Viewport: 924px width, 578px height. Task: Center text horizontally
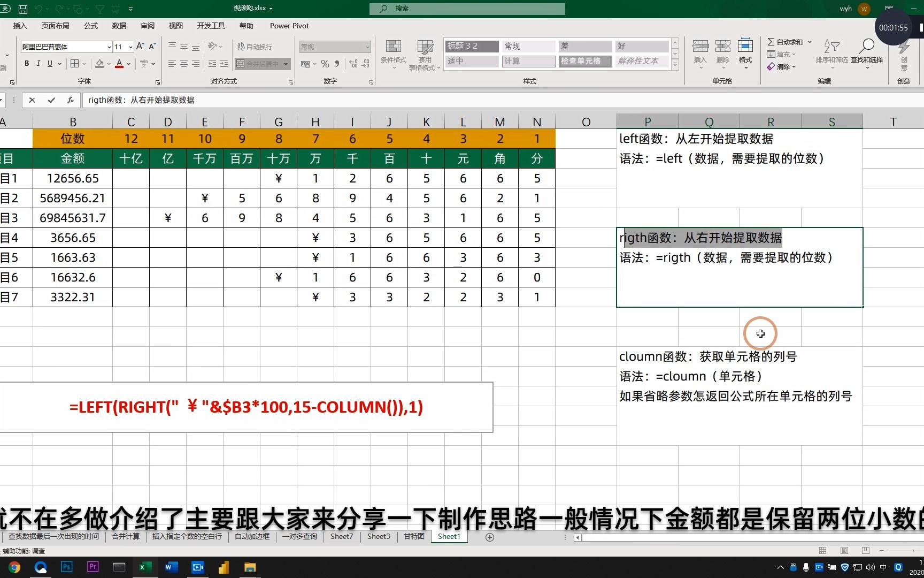tap(184, 64)
